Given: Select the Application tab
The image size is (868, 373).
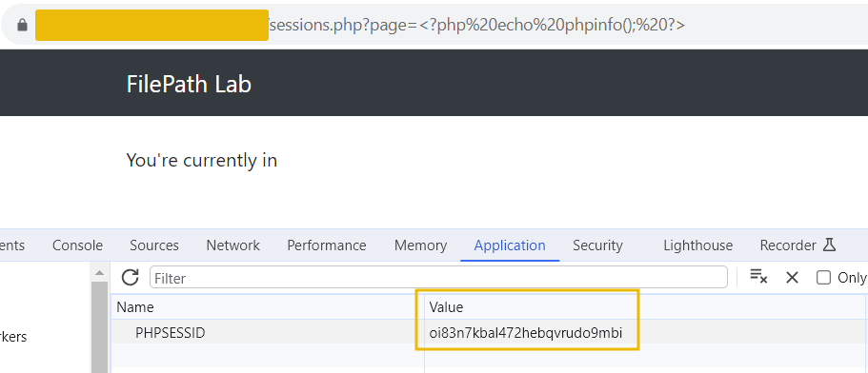Looking at the screenshot, I should point(510,245).
